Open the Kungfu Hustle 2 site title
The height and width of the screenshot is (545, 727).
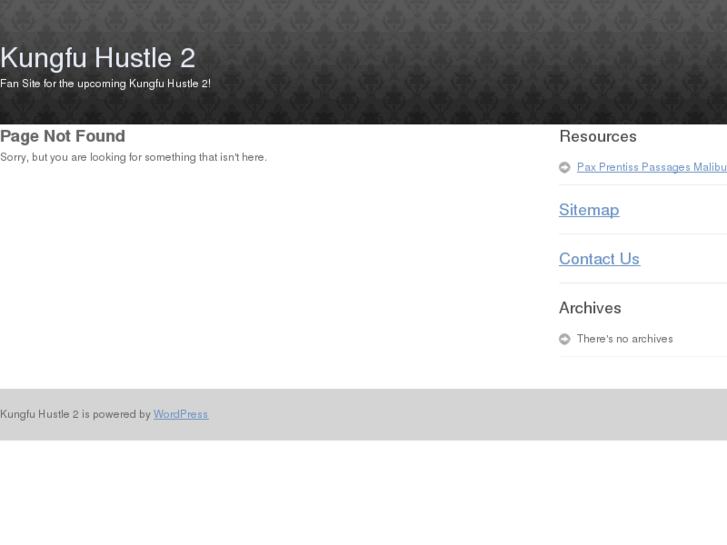(x=97, y=58)
